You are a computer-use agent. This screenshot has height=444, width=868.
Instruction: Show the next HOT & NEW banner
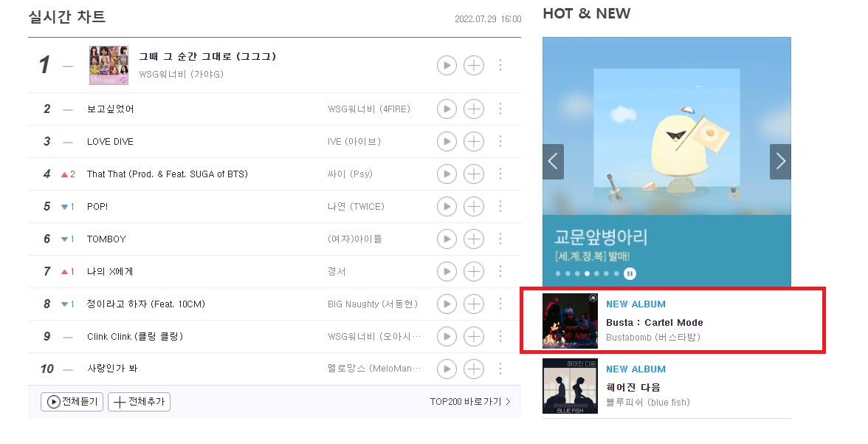(781, 161)
